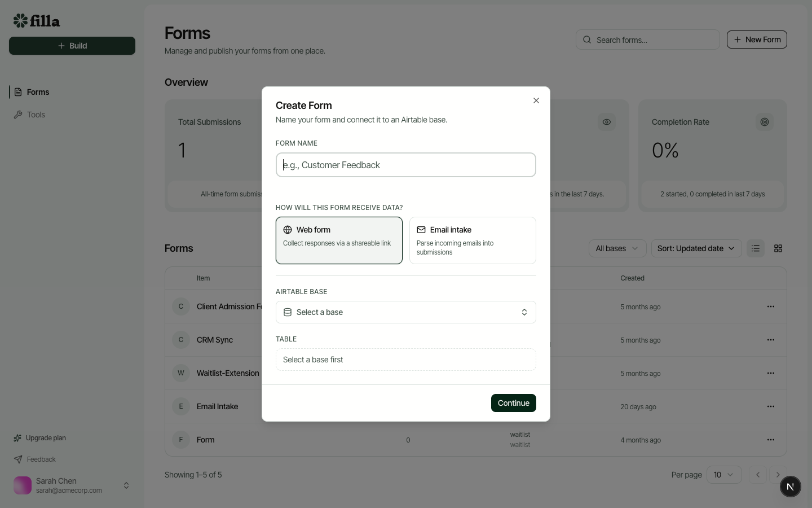Open the All bases filter dropdown
The height and width of the screenshot is (508, 812).
click(x=617, y=248)
